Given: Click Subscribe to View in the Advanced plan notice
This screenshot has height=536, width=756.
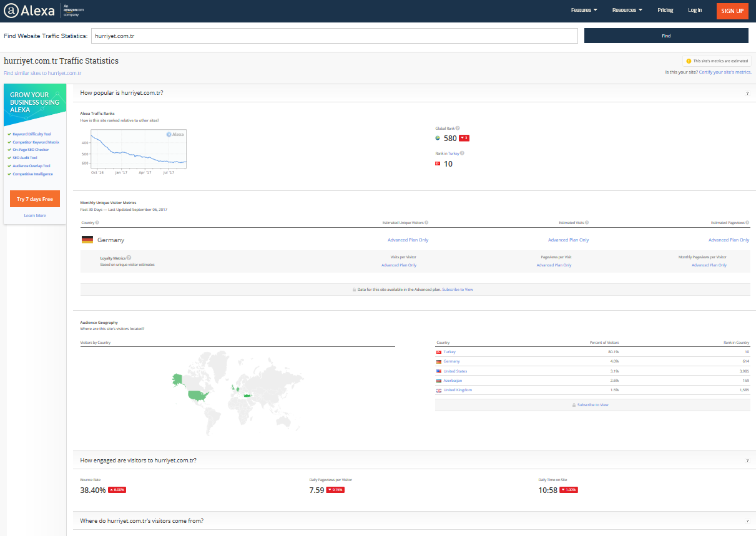Looking at the screenshot, I should click(458, 290).
